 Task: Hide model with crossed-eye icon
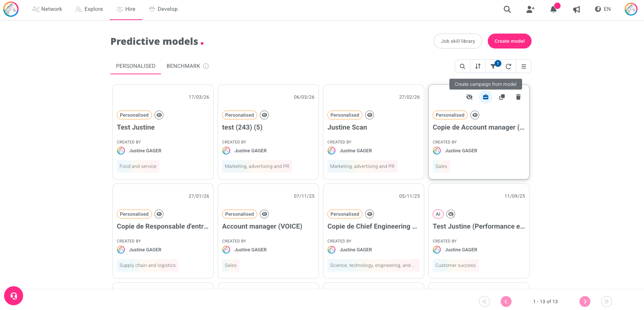[x=469, y=97]
